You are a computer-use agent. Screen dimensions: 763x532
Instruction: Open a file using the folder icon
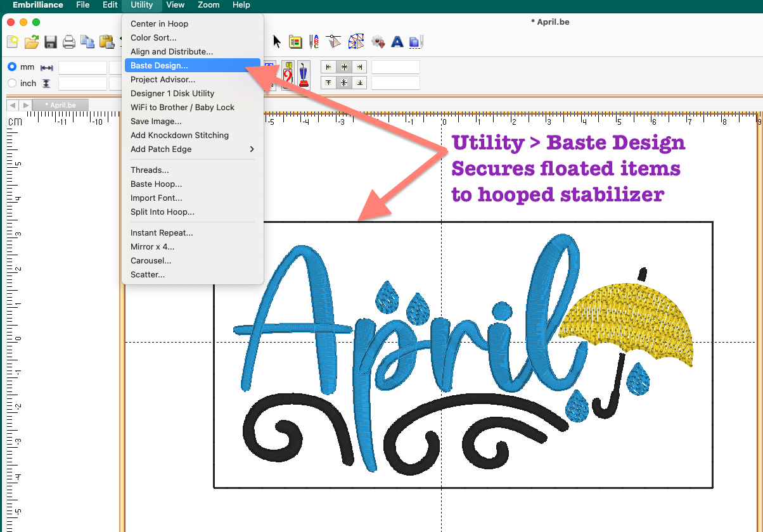(31, 41)
